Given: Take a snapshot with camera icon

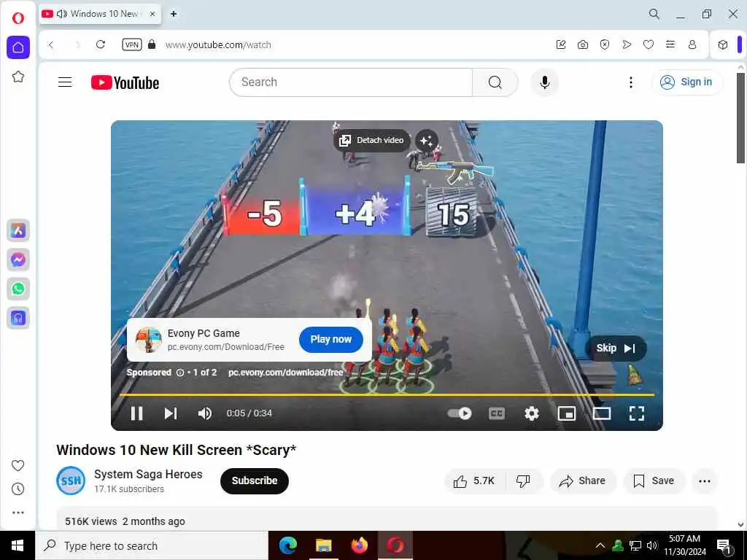Looking at the screenshot, I should 583,44.
